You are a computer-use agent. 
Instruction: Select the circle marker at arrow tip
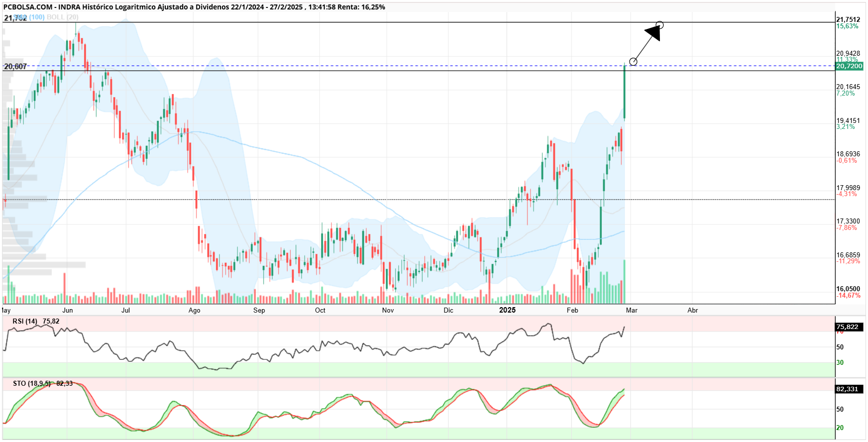(x=660, y=25)
